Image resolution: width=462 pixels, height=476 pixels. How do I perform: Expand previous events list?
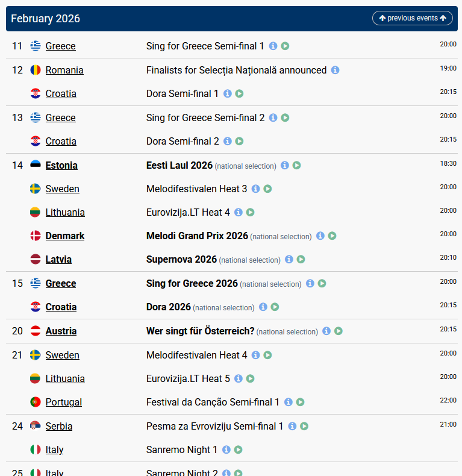413,18
